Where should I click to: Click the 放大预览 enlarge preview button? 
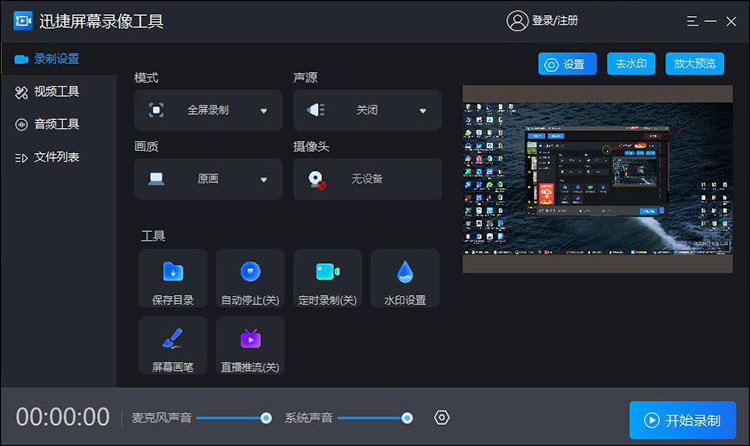pyautogui.click(x=695, y=64)
